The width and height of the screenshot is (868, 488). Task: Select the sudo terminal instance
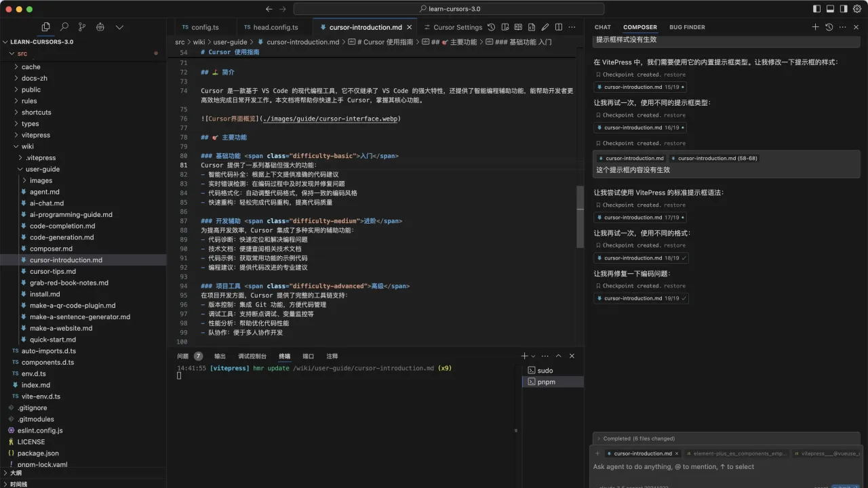[553, 370]
